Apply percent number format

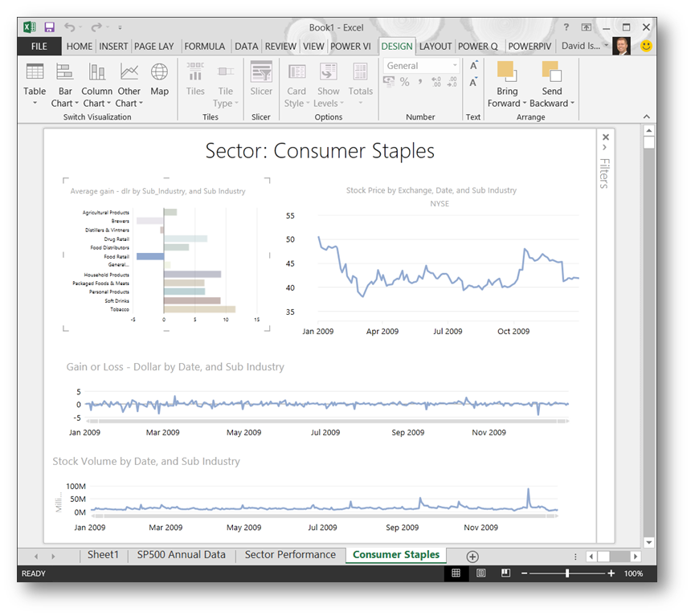click(x=404, y=81)
